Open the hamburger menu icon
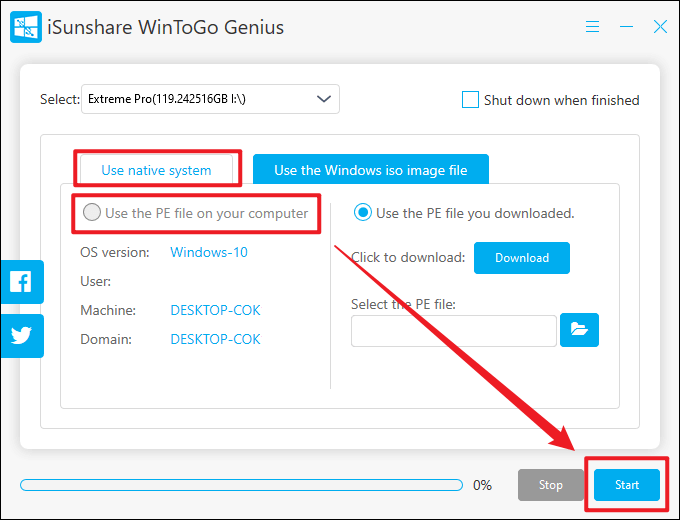680x520 pixels. [x=592, y=27]
